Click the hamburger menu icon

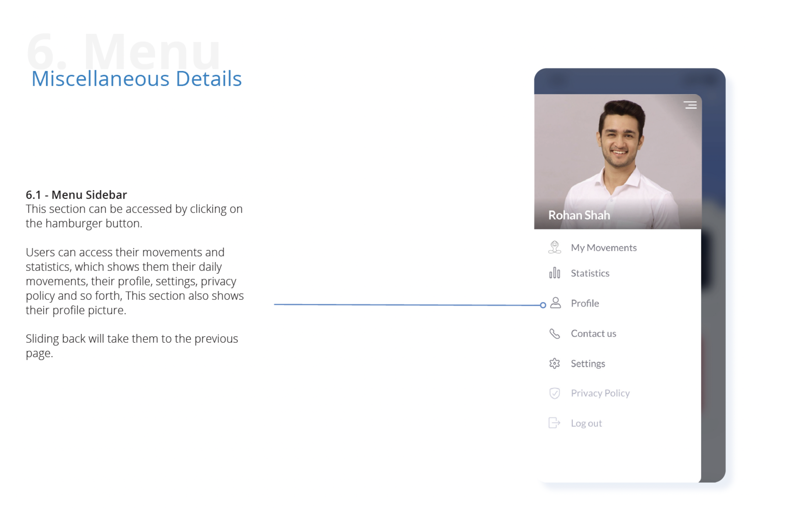coord(690,105)
